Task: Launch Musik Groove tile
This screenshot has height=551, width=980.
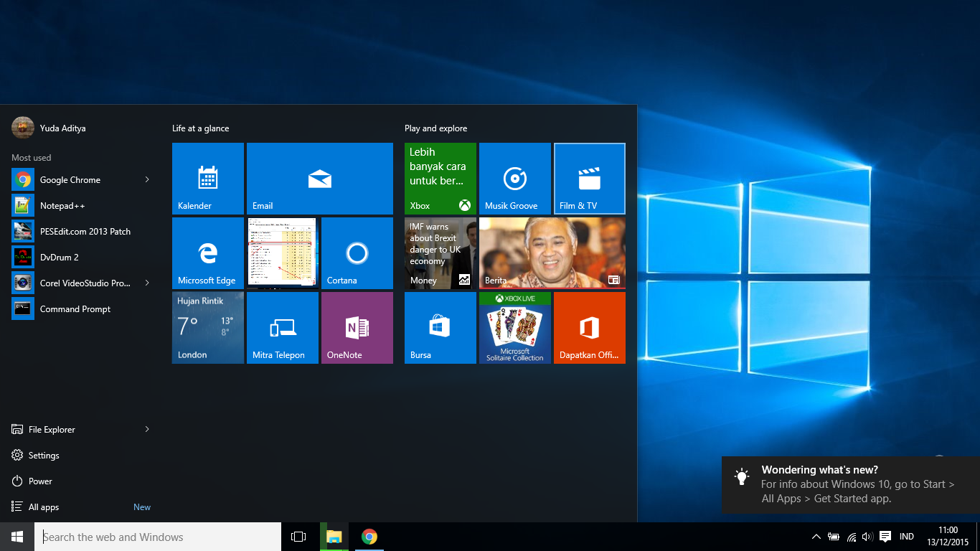Action: pos(515,179)
